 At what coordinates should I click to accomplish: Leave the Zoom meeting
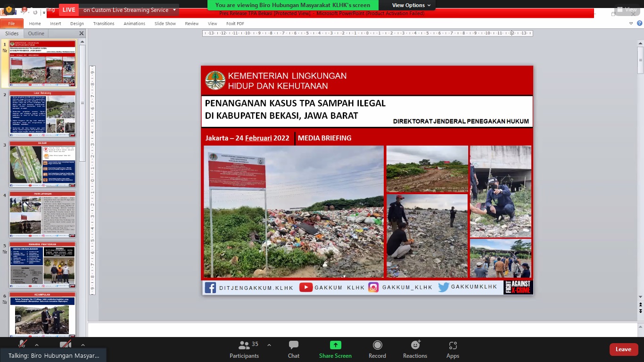tap(623, 349)
